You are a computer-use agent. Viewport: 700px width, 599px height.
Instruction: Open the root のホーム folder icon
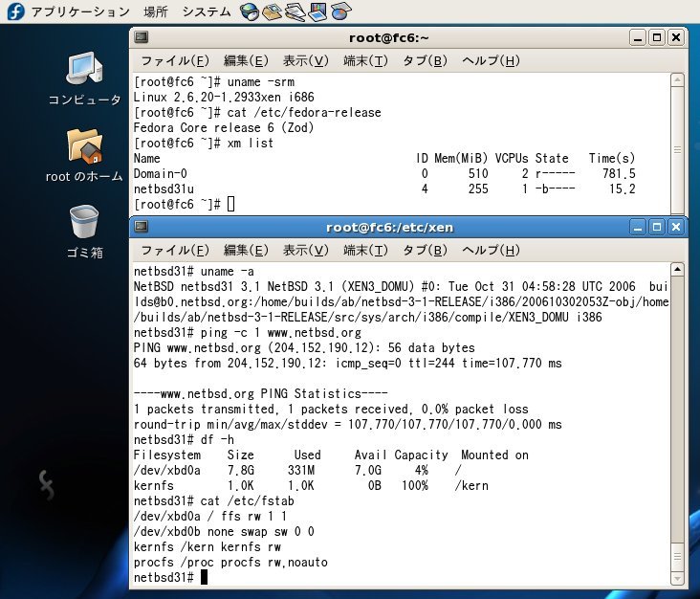tap(84, 155)
